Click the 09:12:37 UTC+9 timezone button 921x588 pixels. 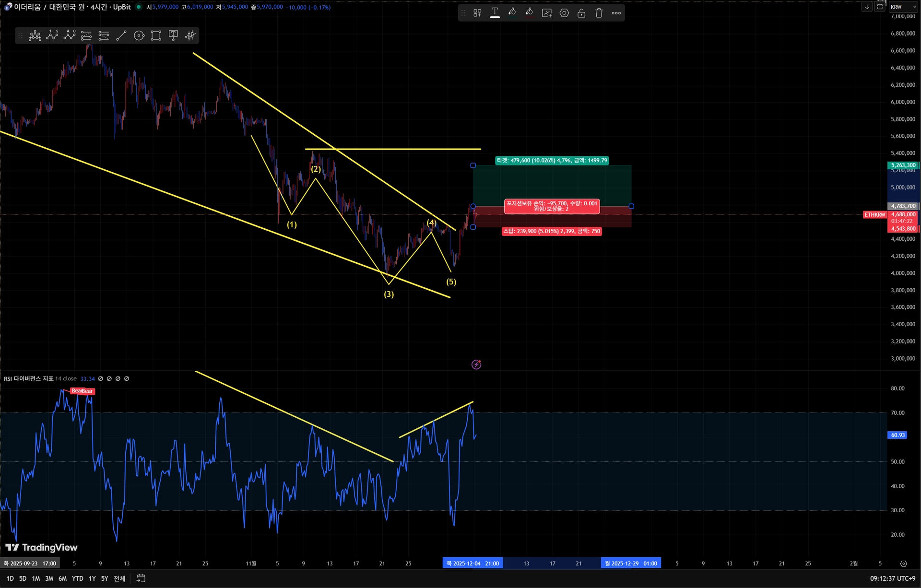coord(892,578)
